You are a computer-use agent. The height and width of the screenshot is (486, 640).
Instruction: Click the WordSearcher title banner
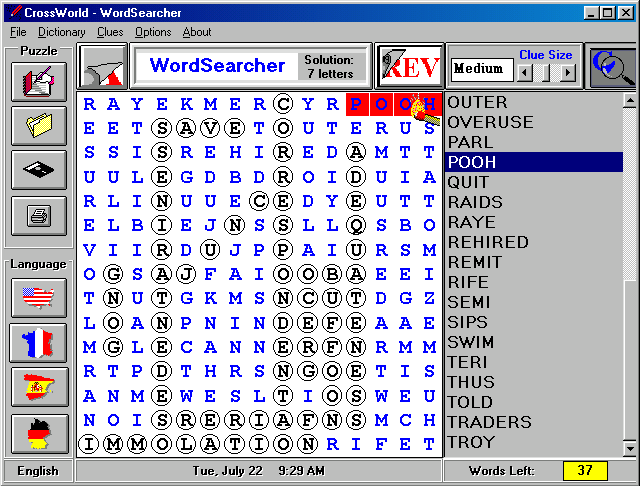tap(217, 66)
